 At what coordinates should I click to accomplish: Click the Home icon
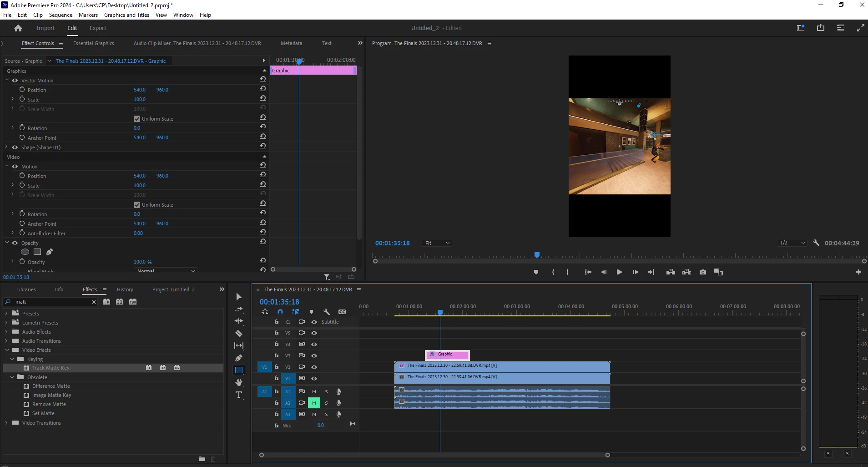click(x=18, y=28)
